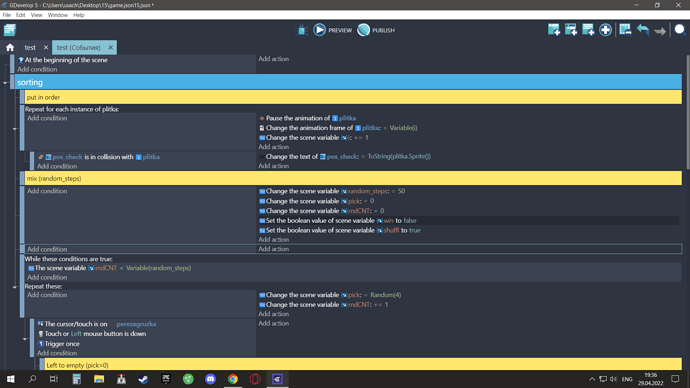Collapse the sorting group
Screen dimensions: 690x388
coord(5,82)
